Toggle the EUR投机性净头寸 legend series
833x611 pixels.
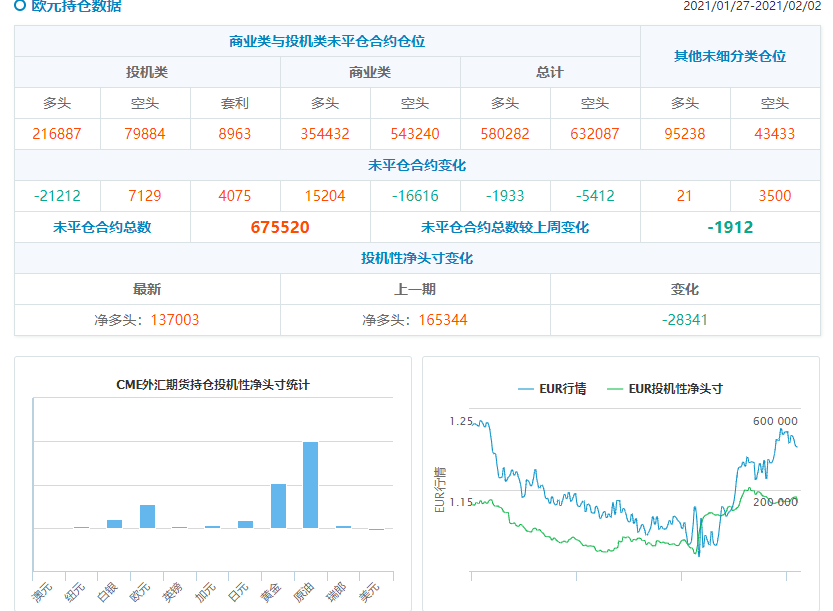coord(664,388)
